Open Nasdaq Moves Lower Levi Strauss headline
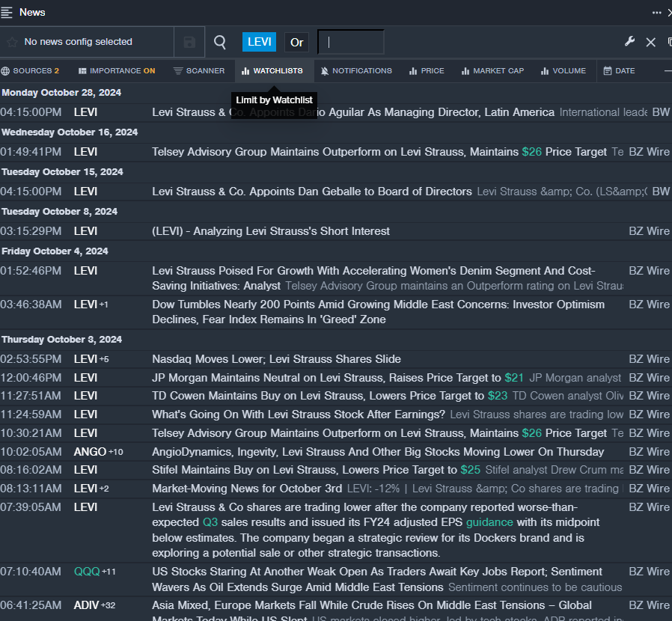Viewport: 672px width, 621px height. 276,359
